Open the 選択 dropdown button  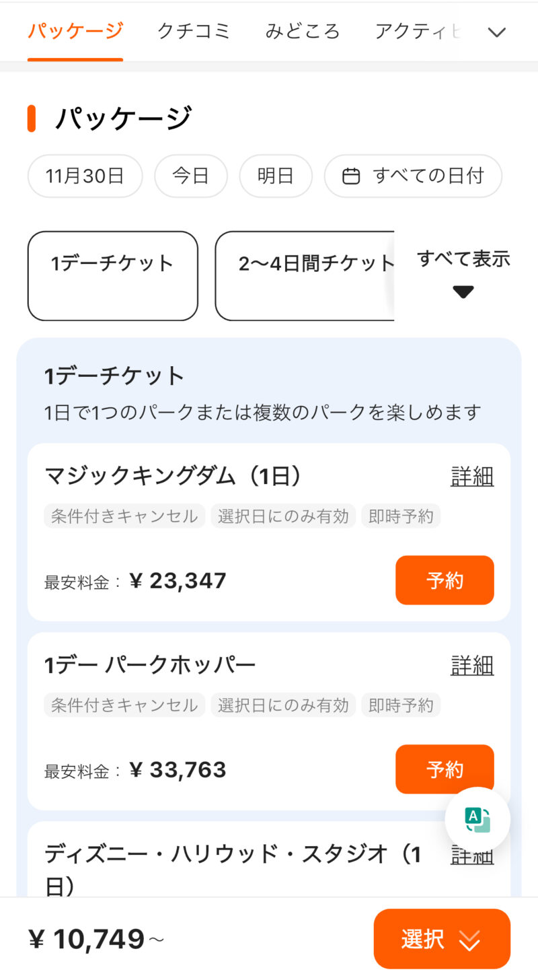point(442,939)
